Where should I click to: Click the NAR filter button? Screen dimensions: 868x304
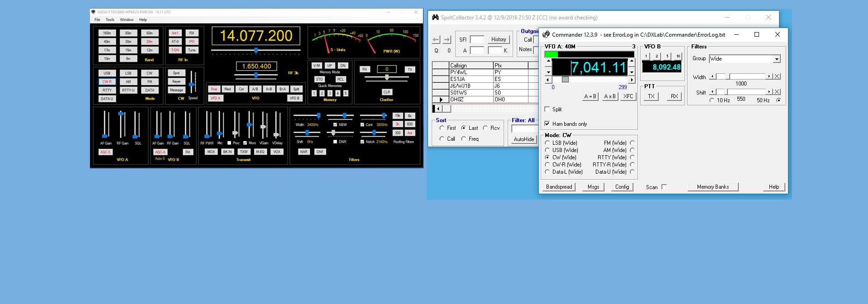pos(304,152)
